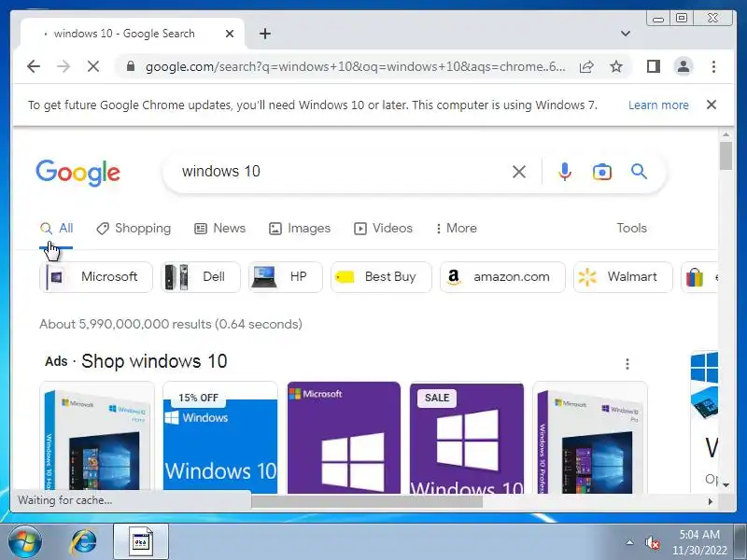Filter by the Best Buy chip
The image size is (747, 560).
coord(381,276)
